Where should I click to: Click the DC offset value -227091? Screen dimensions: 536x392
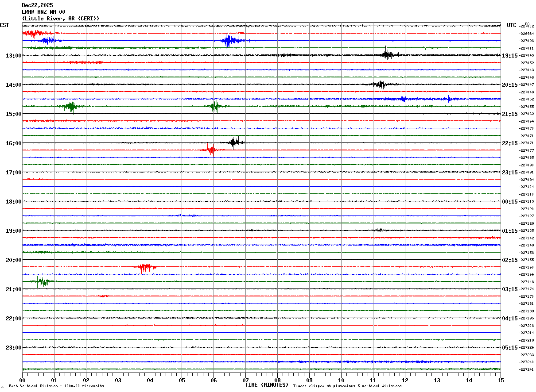click(x=526, y=173)
